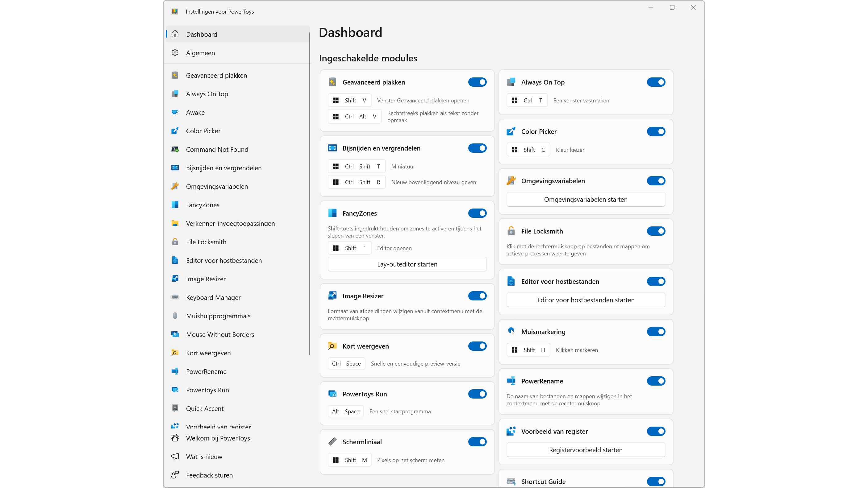Click the File Locksmith padlock icon in sidebar
This screenshot has height=488, width=868.
click(x=175, y=242)
